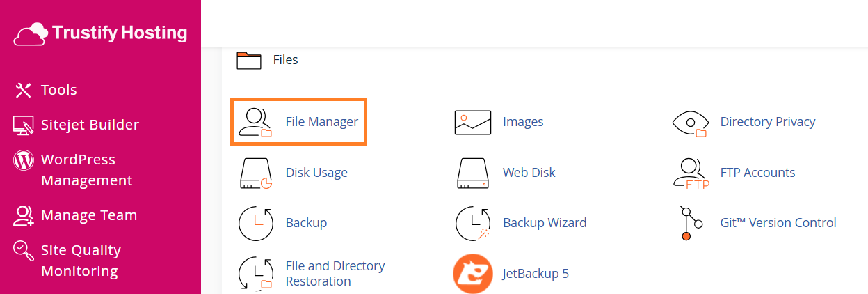868x294 pixels.
Task: Click the Files section folder icon
Action: coord(248,60)
